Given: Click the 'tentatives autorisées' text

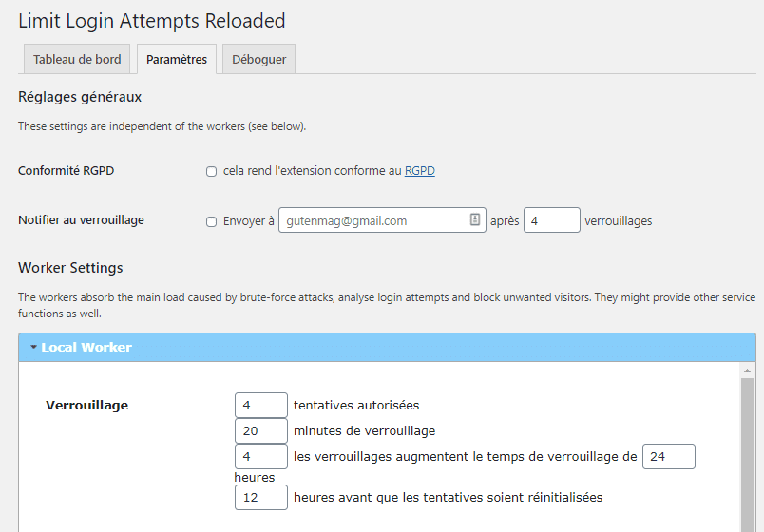Looking at the screenshot, I should tap(356, 406).
